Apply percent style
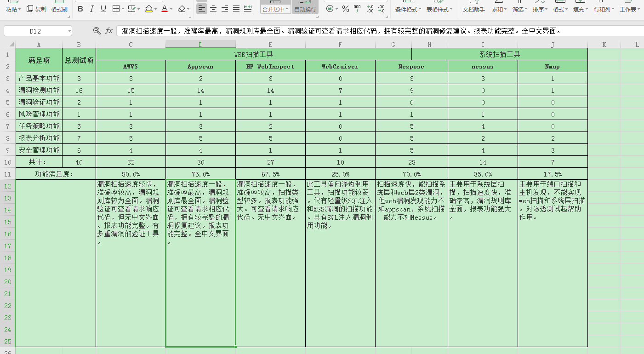The width and height of the screenshot is (644, 354). pyautogui.click(x=346, y=9)
